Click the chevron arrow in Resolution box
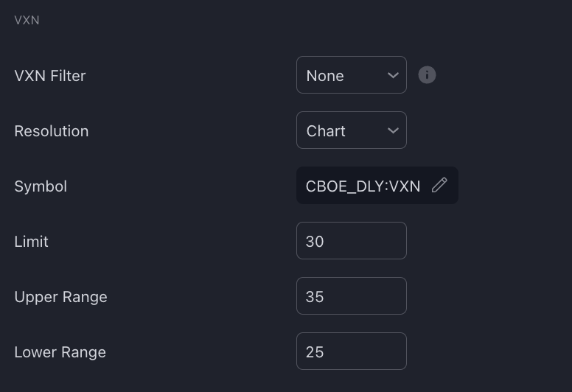Viewport: 572px width, 392px height. click(393, 130)
